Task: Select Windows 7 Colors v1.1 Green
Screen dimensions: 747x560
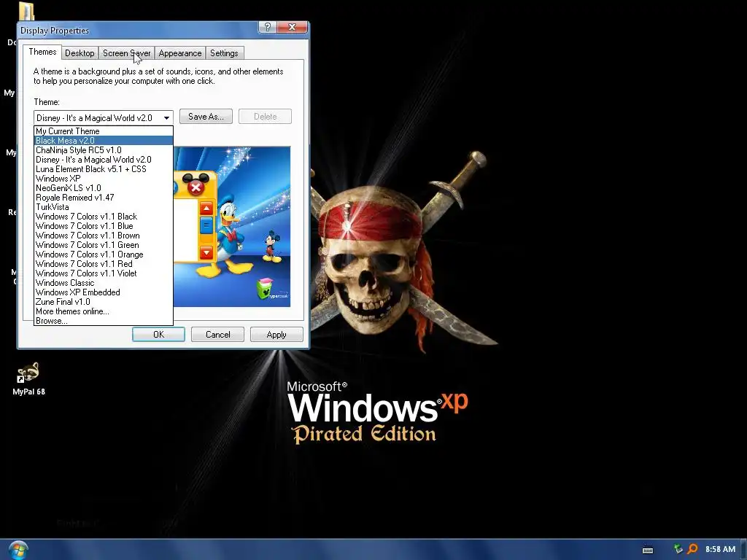Action: pyautogui.click(x=104, y=245)
